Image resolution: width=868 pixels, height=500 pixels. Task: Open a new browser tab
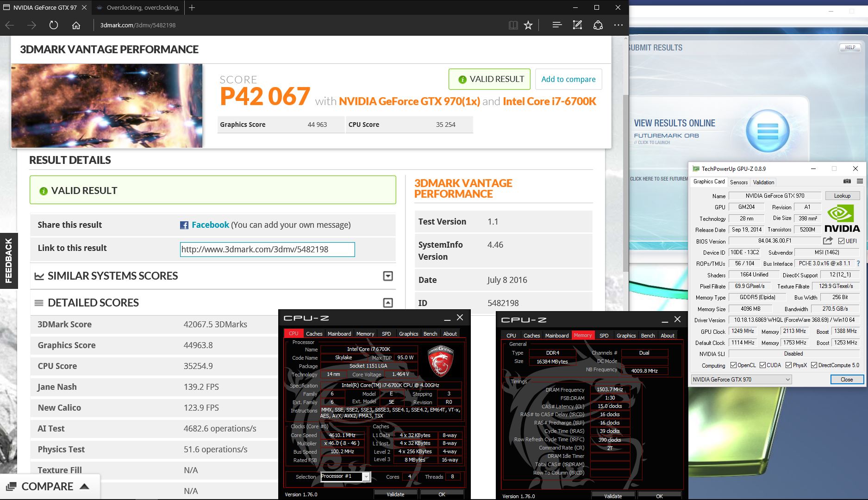click(x=192, y=7)
